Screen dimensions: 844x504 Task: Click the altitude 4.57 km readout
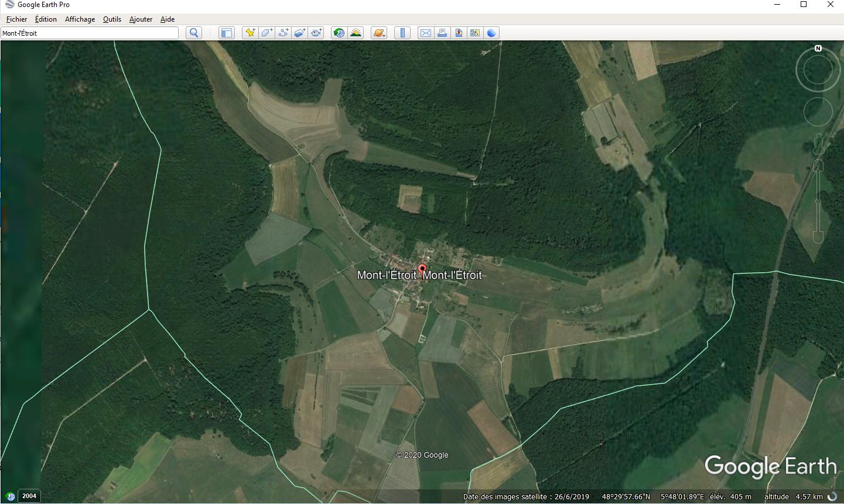click(794, 496)
